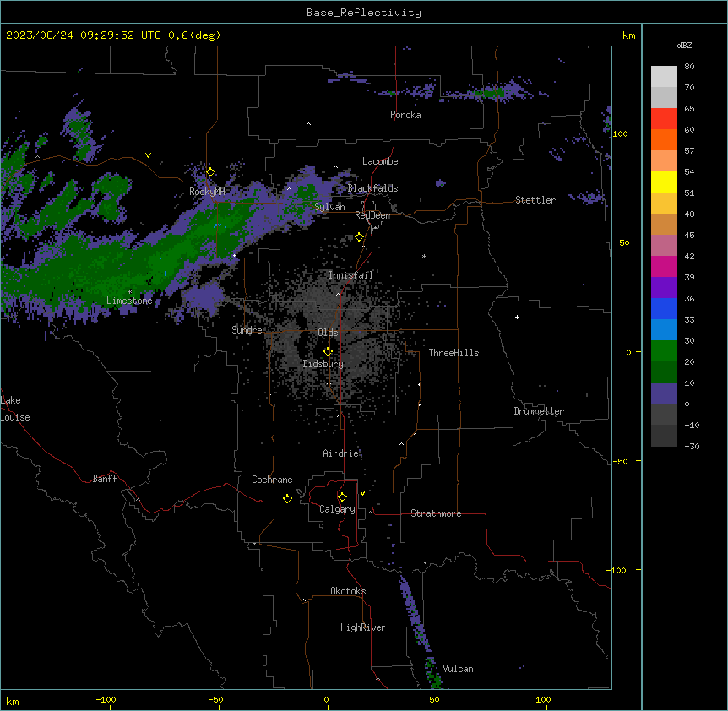Click the Sundre city label
The height and width of the screenshot is (711, 728).
coord(247,330)
